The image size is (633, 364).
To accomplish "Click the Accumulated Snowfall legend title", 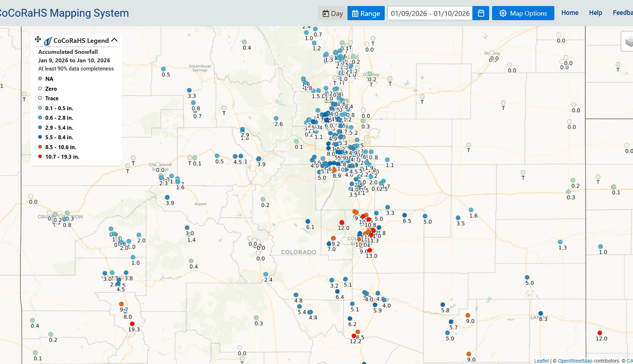I will (68, 52).
